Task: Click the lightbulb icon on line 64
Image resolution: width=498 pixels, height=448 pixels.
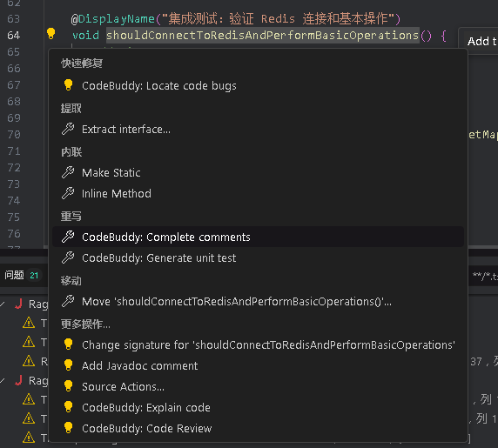Action: click(50, 33)
